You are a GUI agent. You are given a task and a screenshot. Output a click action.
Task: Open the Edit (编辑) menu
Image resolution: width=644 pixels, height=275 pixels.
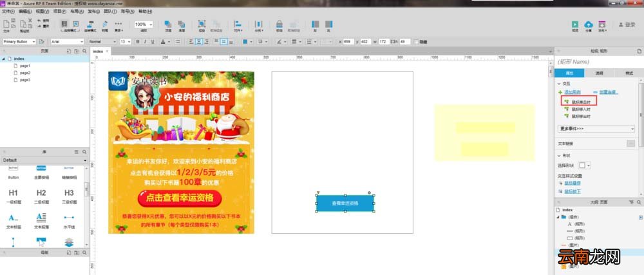pos(25,11)
